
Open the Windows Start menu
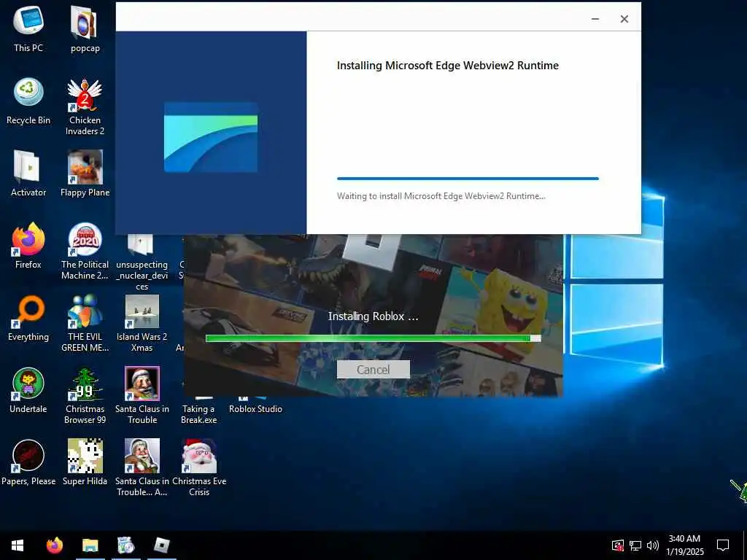[18, 545]
